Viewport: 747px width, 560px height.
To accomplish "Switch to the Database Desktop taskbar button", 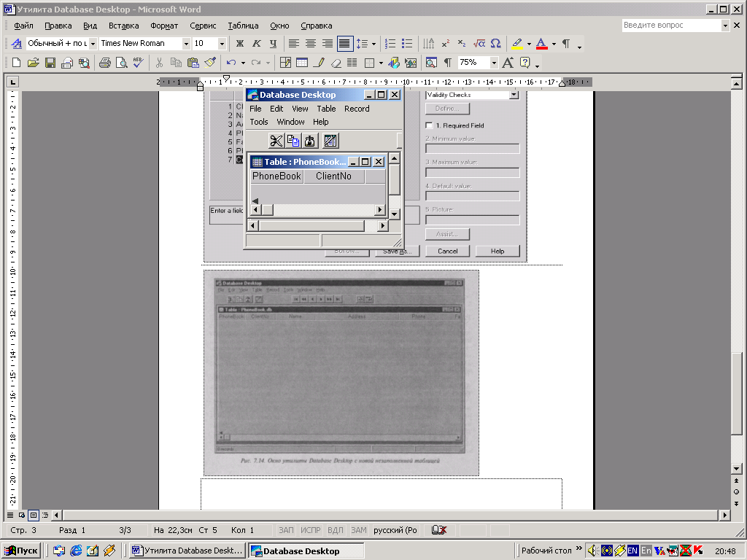I will point(306,551).
